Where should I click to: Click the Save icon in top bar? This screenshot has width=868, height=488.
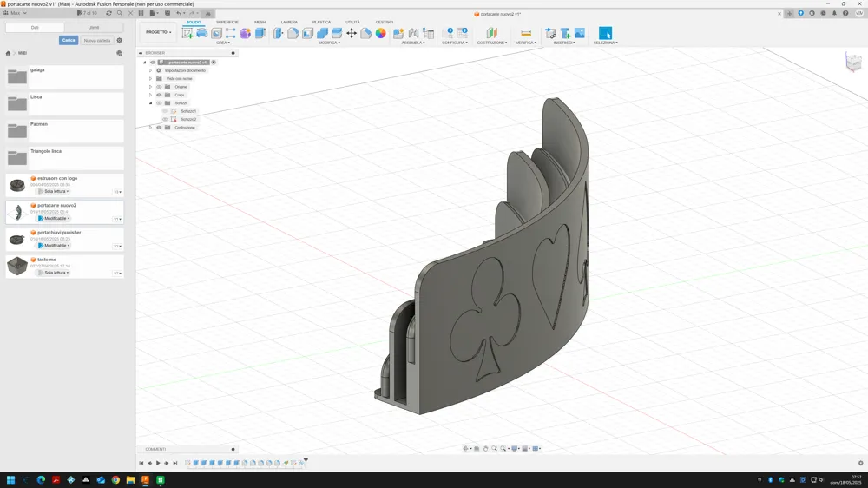coord(168,13)
